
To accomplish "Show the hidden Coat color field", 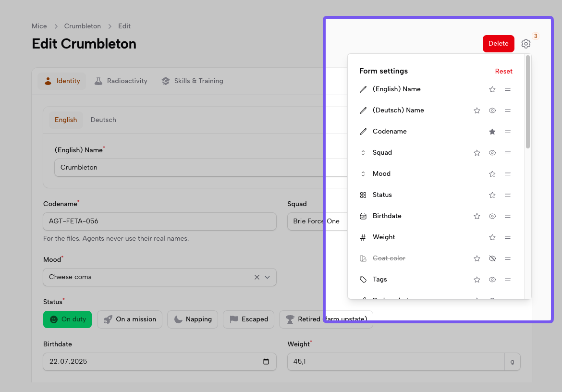I will 492,259.
